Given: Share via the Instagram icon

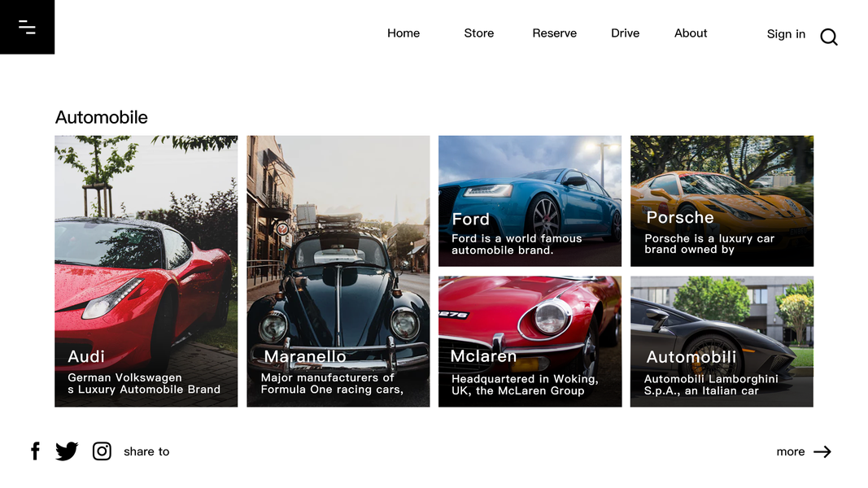Looking at the screenshot, I should 102,451.
